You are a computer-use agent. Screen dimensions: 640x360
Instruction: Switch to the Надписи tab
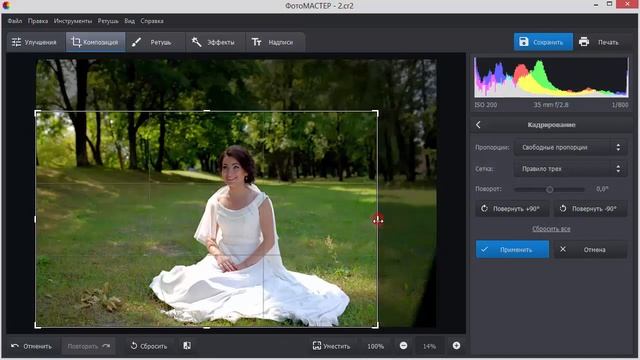point(275,42)
